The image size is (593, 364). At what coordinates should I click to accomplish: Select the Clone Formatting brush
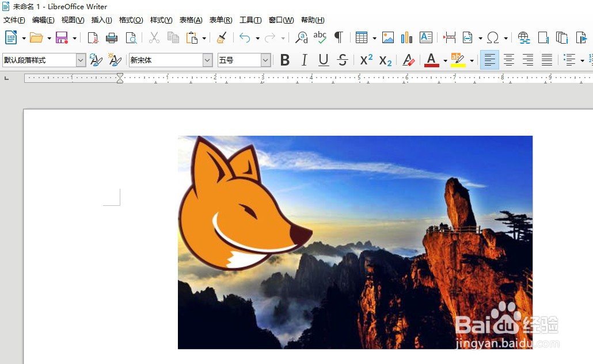(222, 38)
